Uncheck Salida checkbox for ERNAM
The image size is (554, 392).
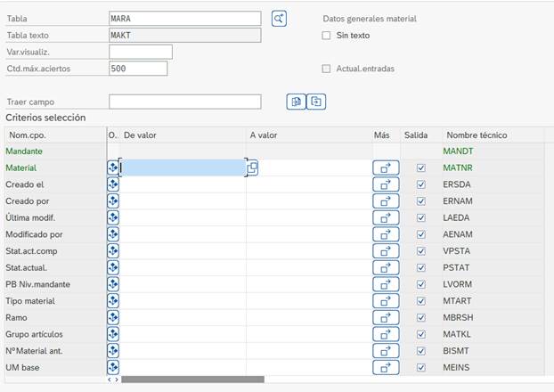420,201
